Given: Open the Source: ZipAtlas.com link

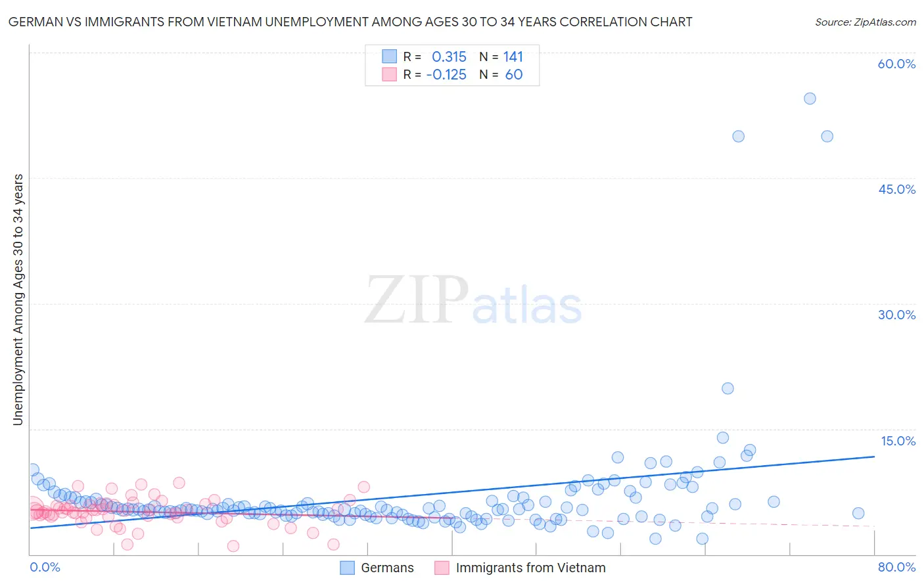Looking at the screenshot, I should point(866,22).
